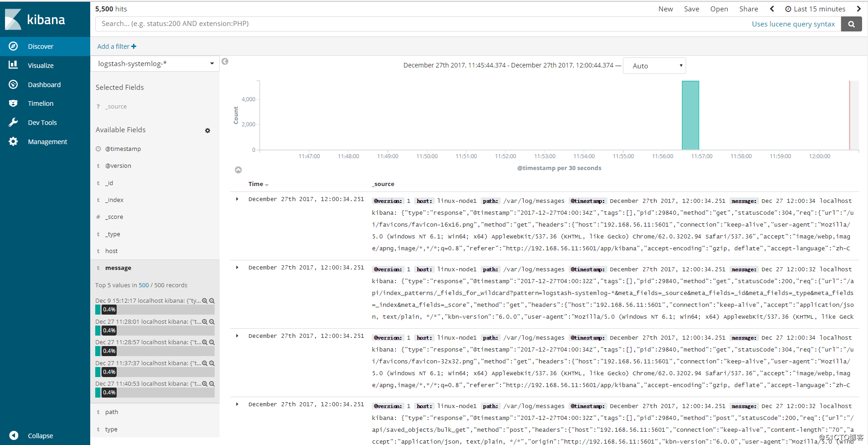Expand the first document row arrow
868x445 pixels.
tap(236, 199)
